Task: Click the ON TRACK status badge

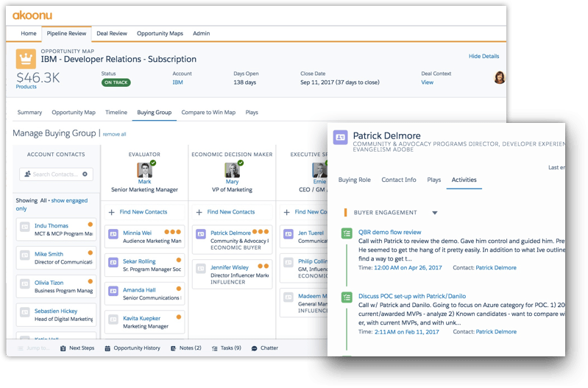Action: click(x=116, y=82)
